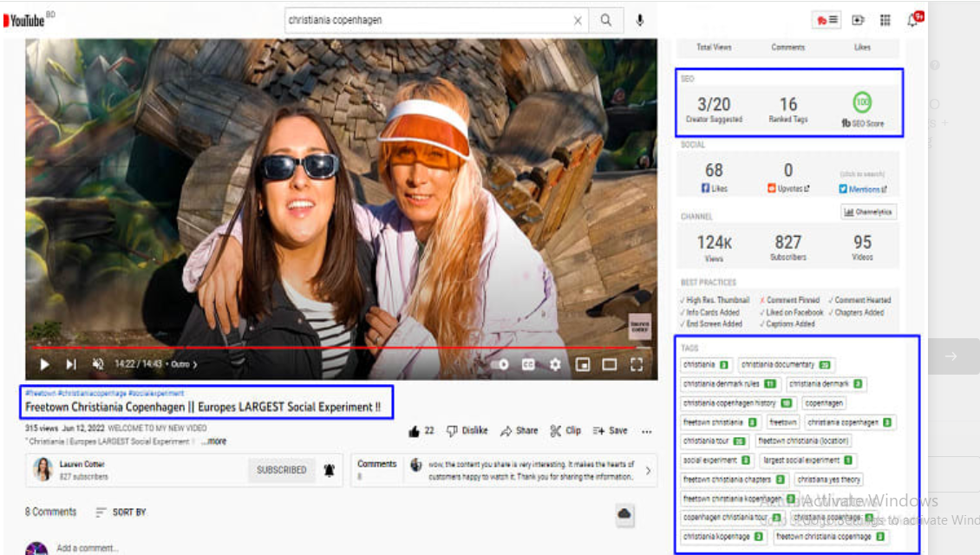The height and width of the screenshot is (555, 980).
Task: Activate miniplayer mode icon
Action: point(583,365)
